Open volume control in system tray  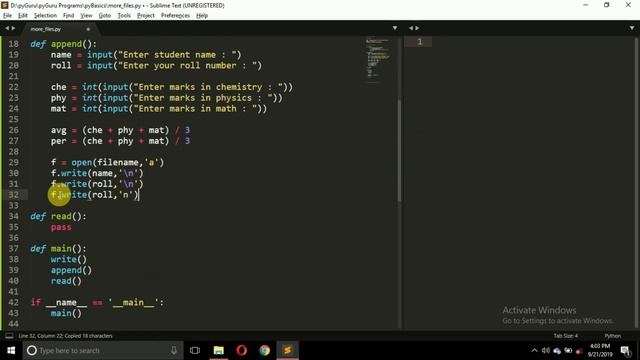[x=546, y=350]
